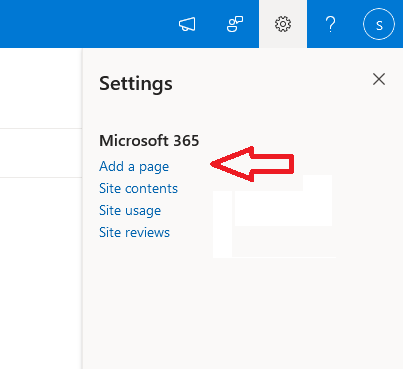Click the Add a page link
The width and height of the screenshot is (403, 369).
(134, 166)
